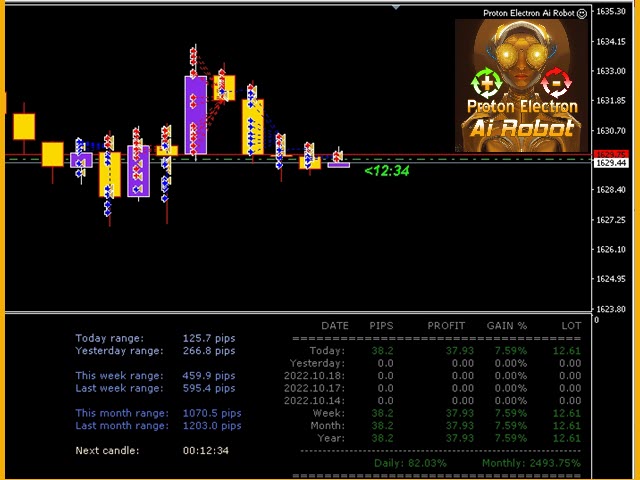Screen dimensions: 640x480
Task: Click the '266.8 pips' value
Action: click(x=209, y=351)
